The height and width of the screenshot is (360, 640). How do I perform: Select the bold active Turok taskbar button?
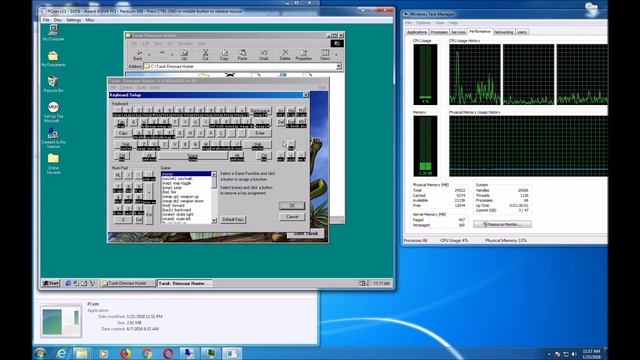(x=184, y=283)
